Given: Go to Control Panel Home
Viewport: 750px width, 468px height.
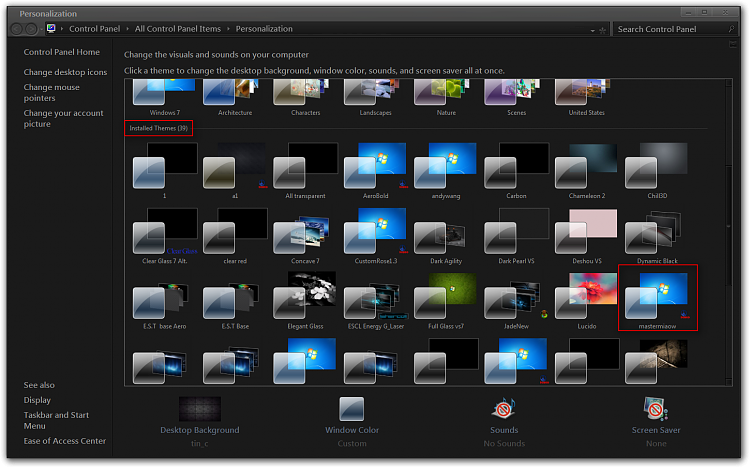Looking at the screenshot, I should (62, 52).
